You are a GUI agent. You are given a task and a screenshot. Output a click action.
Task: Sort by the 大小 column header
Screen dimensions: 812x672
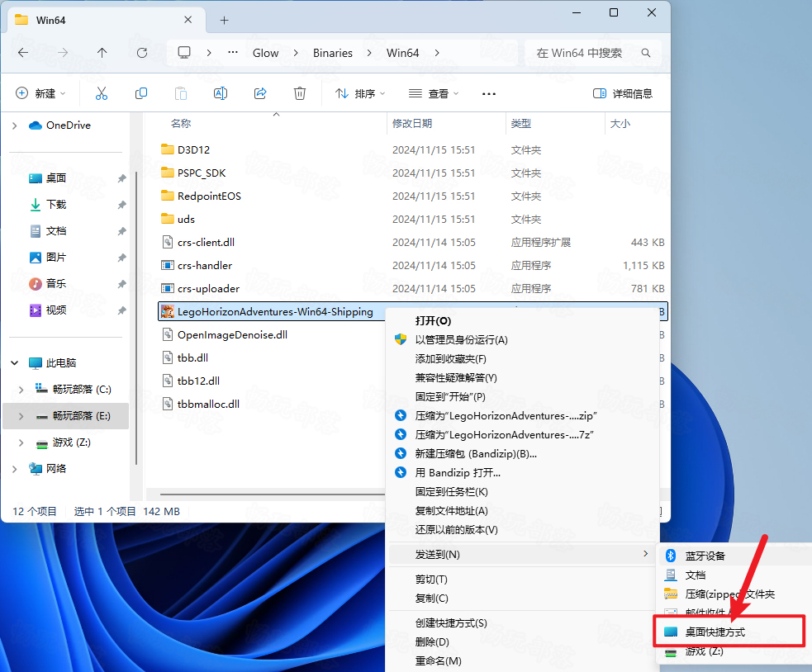[x=620, y=124]
